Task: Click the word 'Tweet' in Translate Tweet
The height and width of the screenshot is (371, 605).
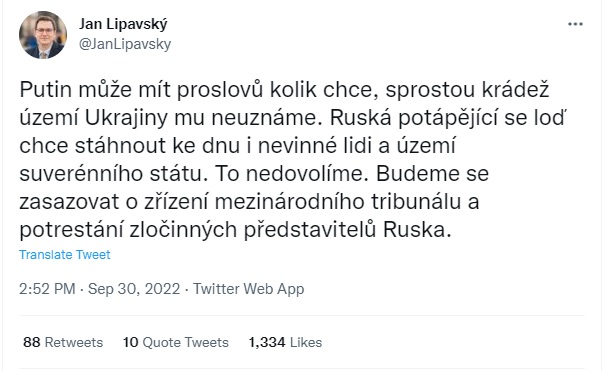Action: click(93, 255)
